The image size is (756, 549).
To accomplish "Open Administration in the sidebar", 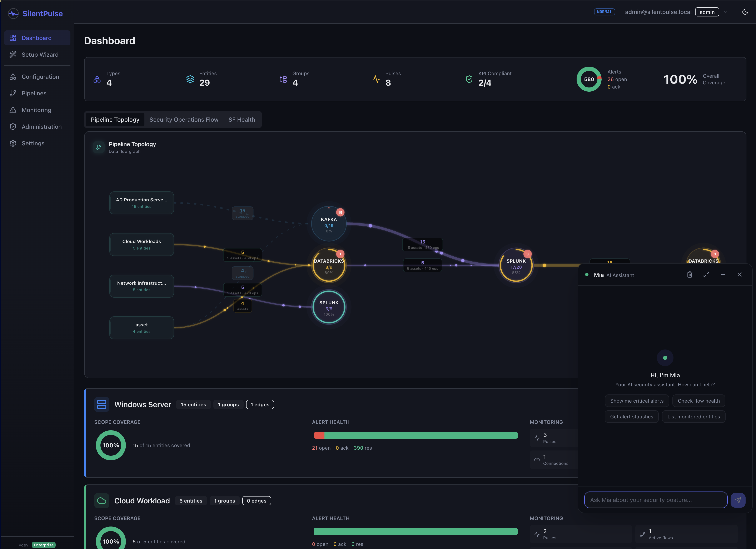I will tap(37, 127).
